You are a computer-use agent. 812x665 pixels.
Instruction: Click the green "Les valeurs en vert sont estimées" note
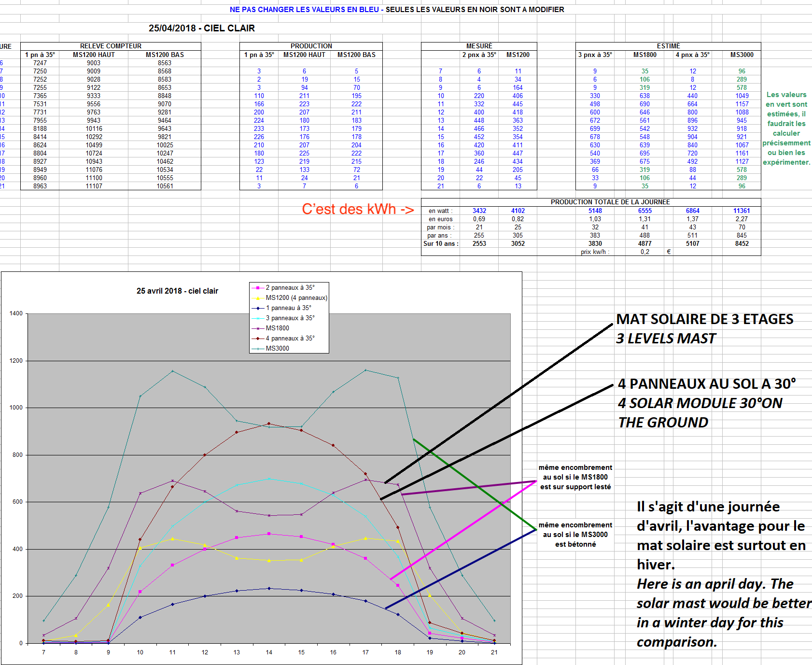pos(786,128)
